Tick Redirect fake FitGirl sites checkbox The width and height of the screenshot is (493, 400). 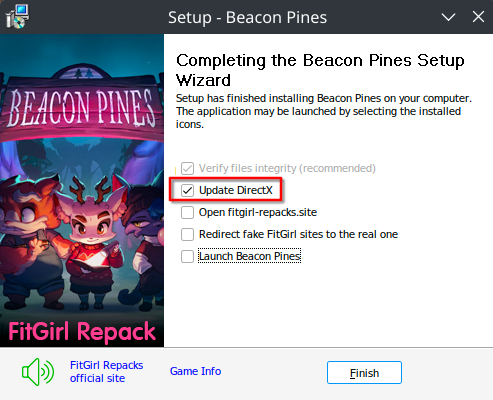tap(187, 234)
